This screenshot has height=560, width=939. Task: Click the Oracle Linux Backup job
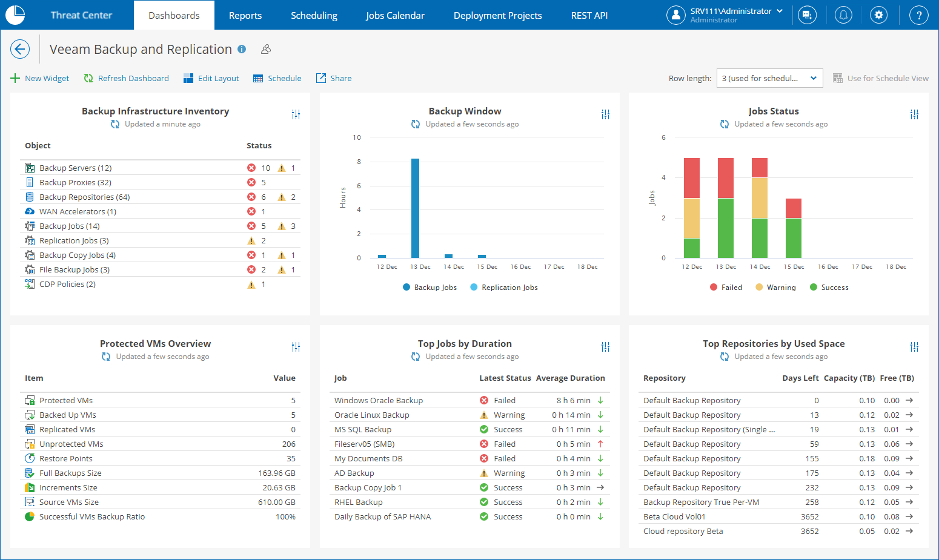pyautogui.click(x=372, y=415)
